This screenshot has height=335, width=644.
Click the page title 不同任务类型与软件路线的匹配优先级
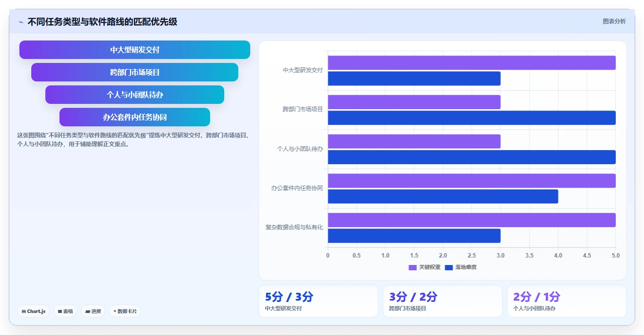(x=102, y=22)
